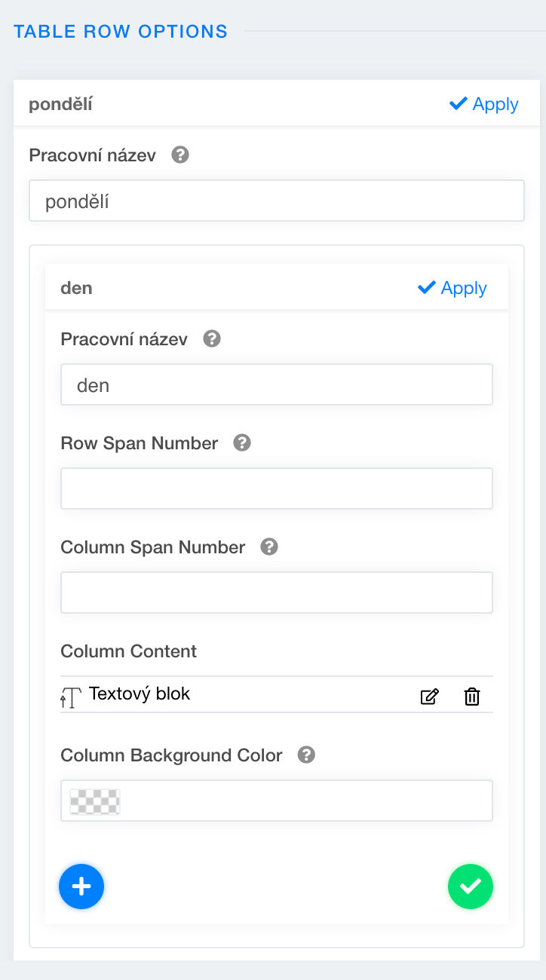Viewport: 546px width, 980px height.
Task: Click help icon beside den's Pracovní název
Action: pyautogui.click(x=212, y=339)
